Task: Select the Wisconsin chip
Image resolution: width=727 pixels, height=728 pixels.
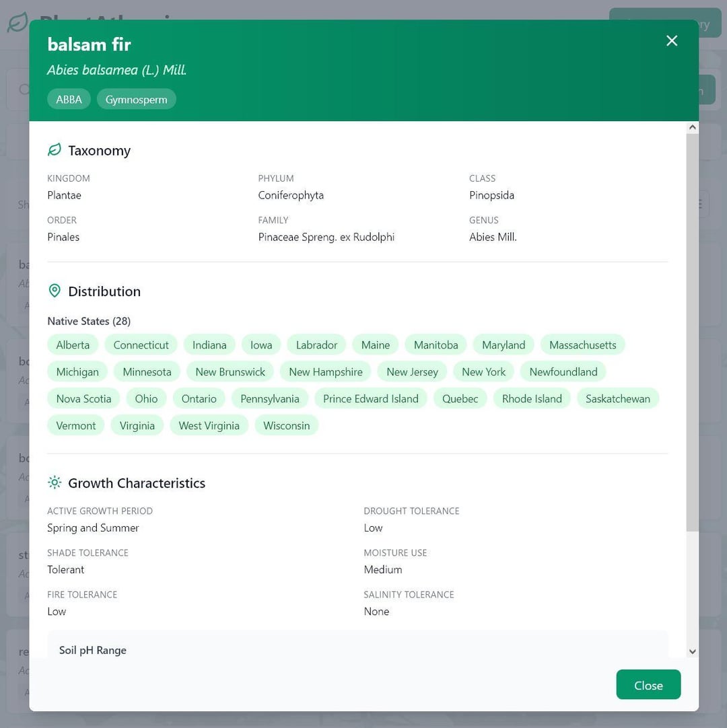Action: tap(286, 426)
